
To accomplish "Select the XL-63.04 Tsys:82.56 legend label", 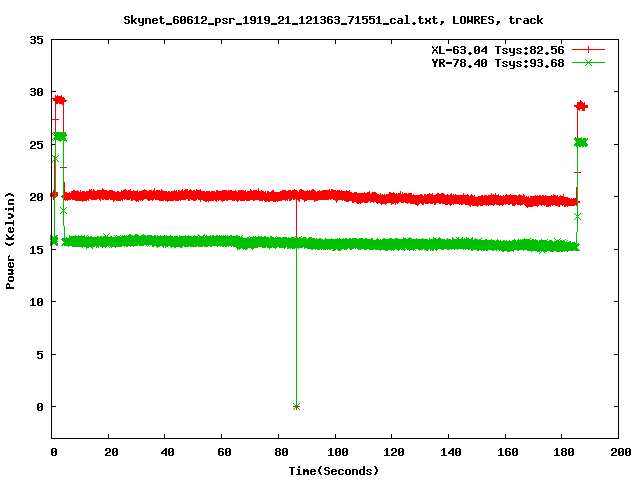I will (x=498, y=50).
